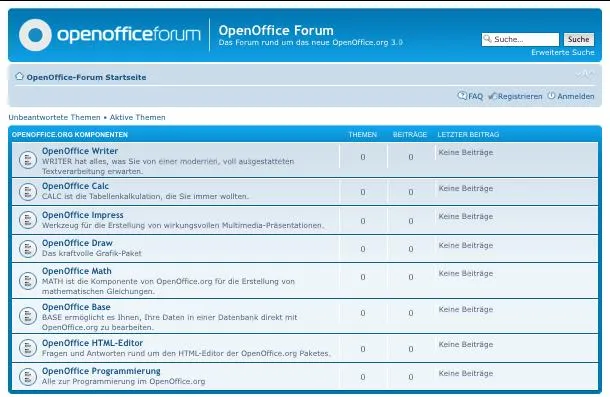Click Keine Beiträge in the Math row
Viewport: 610px width, 397px height.
pyautogui.click(x=466, y=274)
